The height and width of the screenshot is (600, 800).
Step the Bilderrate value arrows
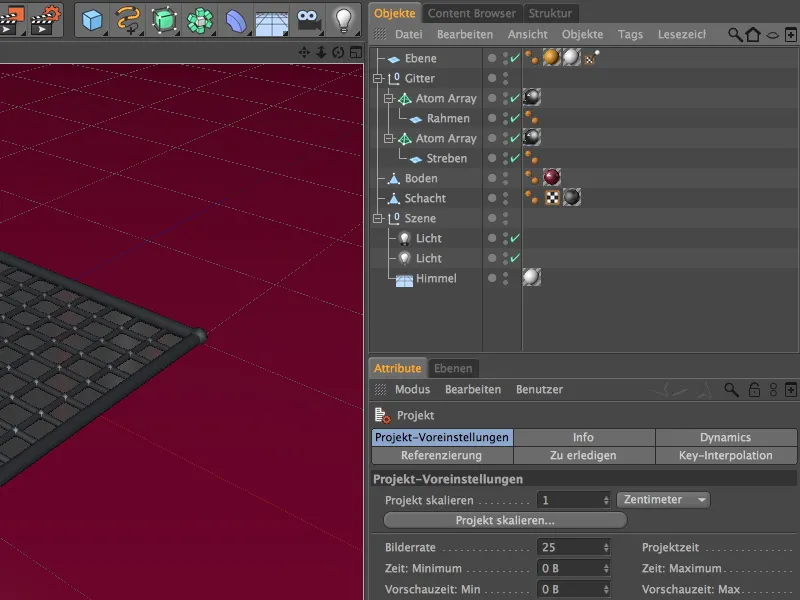click(606, 547)
